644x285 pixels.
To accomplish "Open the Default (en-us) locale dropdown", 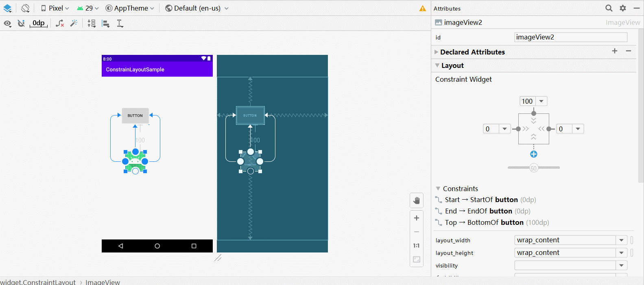I will 197,8.
